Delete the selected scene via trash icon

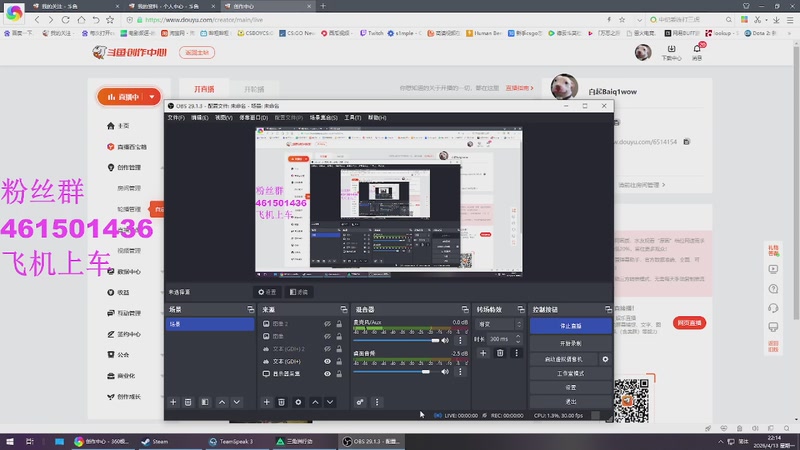pos(188,402)
